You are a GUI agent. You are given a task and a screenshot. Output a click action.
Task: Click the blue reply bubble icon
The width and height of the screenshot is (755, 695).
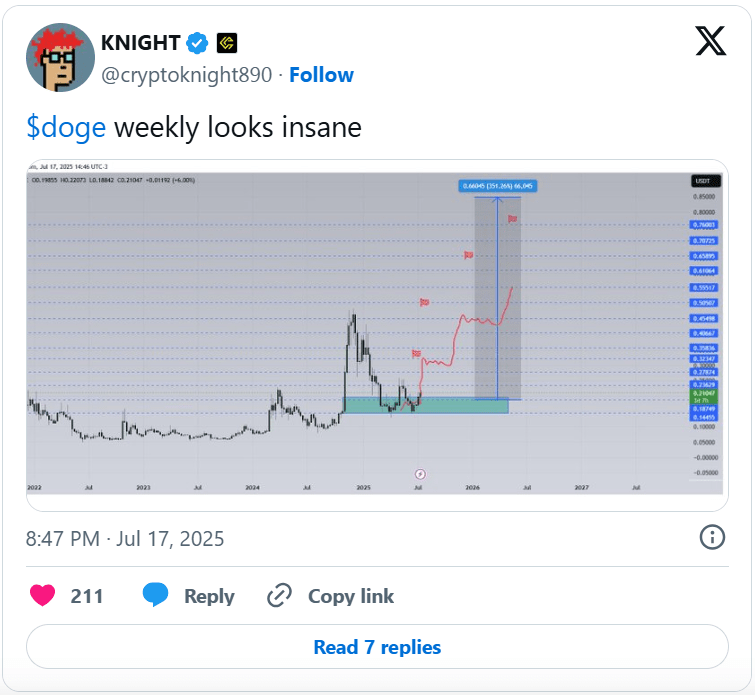tap(156, 594)
